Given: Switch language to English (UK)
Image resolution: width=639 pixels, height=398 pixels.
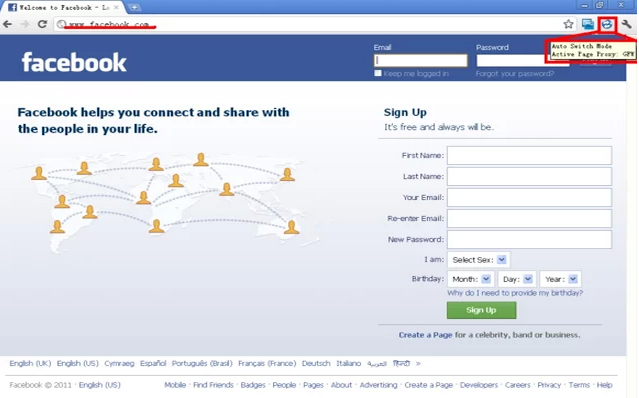Looking at the screenshot, I should [x=30, y=363].
